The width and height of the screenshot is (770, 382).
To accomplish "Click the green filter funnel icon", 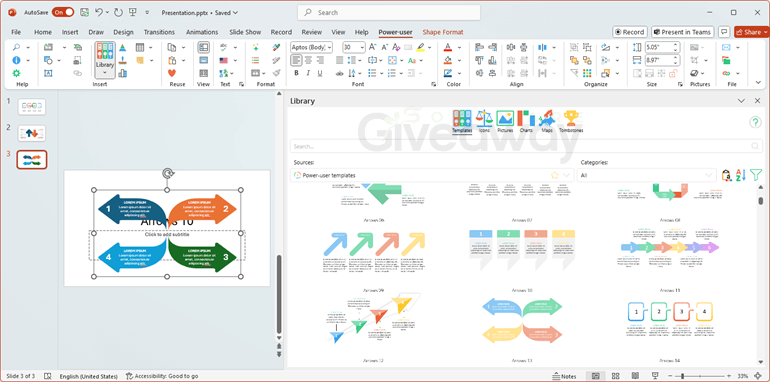I will [x=756, y=175].
